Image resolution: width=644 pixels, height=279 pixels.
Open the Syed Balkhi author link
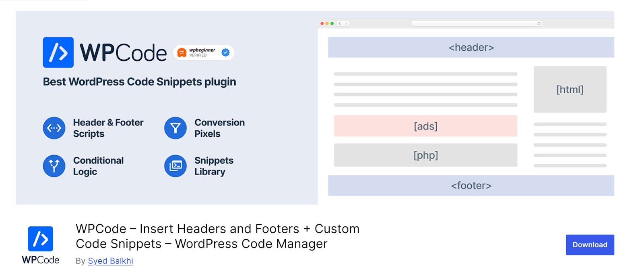pyautogui.click(x=110, y=261)
